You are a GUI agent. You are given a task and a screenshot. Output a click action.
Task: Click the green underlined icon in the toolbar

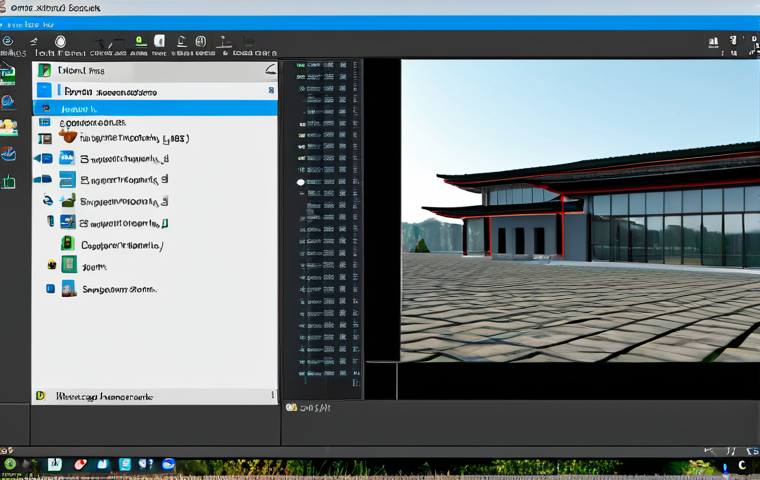(x=140, y=42)
